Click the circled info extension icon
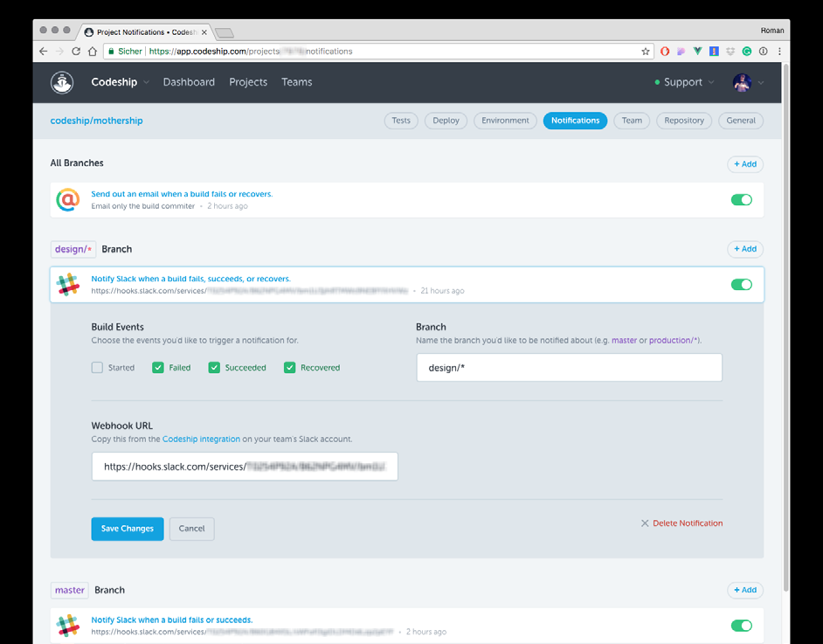The width and height of the screenshot is (823, 644). coord(764,52)
